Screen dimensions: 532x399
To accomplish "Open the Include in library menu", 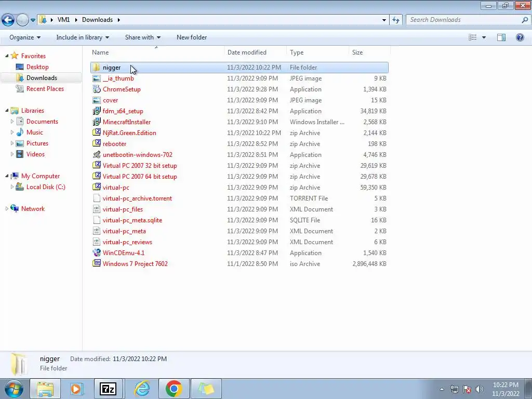I will point(83,37).
